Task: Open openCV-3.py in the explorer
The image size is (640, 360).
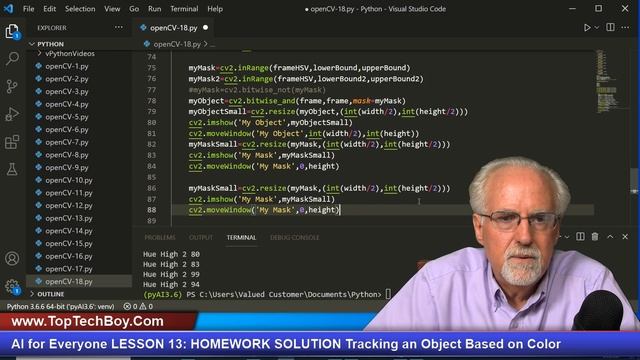Action: pos(67,91)
